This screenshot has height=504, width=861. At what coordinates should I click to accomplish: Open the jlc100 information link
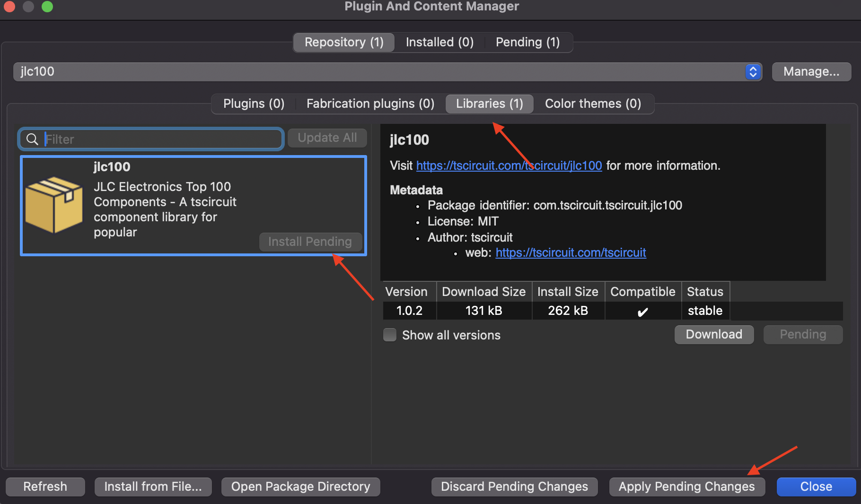[509, 165]
